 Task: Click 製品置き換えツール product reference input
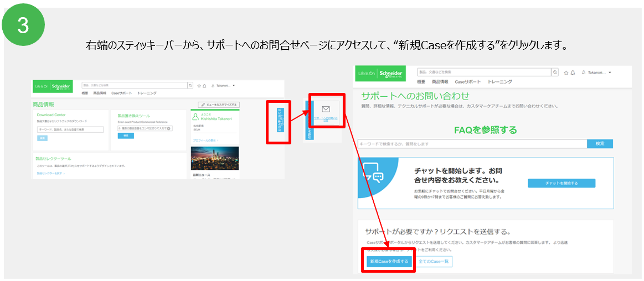145,128
